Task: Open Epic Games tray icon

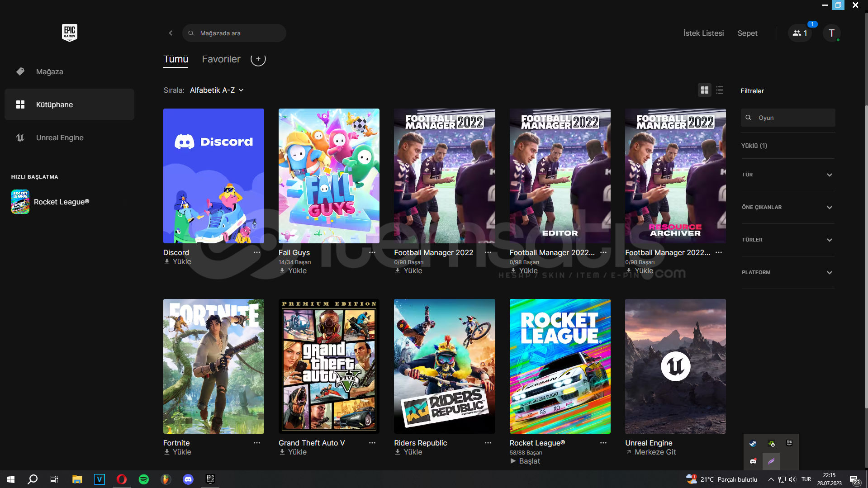Action: (x=789, y=444)
